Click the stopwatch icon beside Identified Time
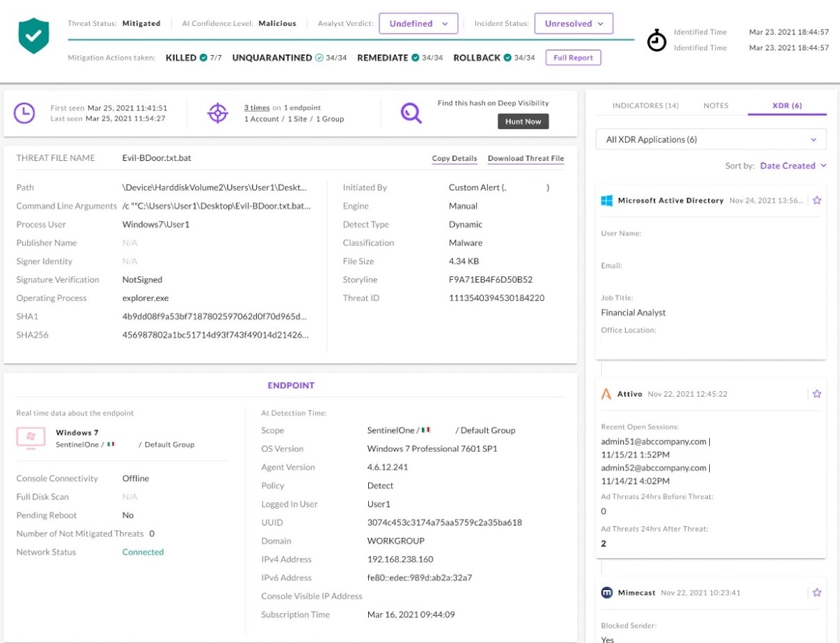Screen dimensions: 840x643 [x=657, y=41]
